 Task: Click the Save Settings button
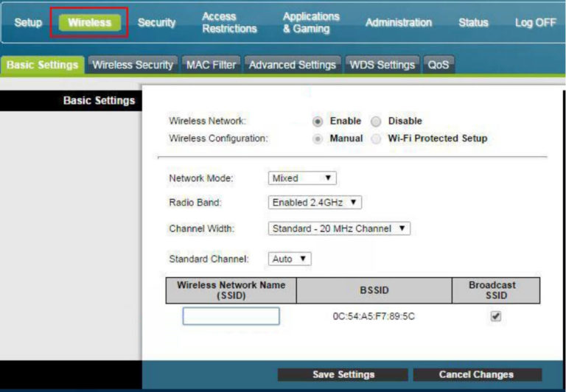[343, 374]
